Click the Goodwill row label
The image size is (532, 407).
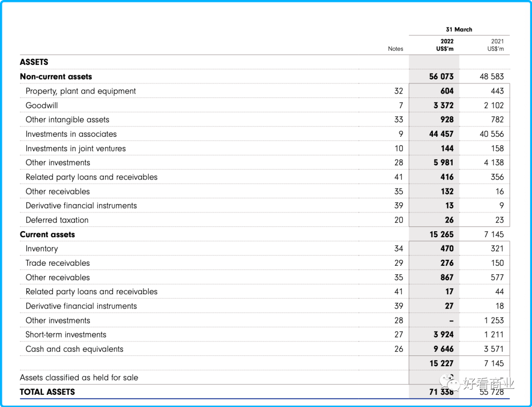pos(41,105)
